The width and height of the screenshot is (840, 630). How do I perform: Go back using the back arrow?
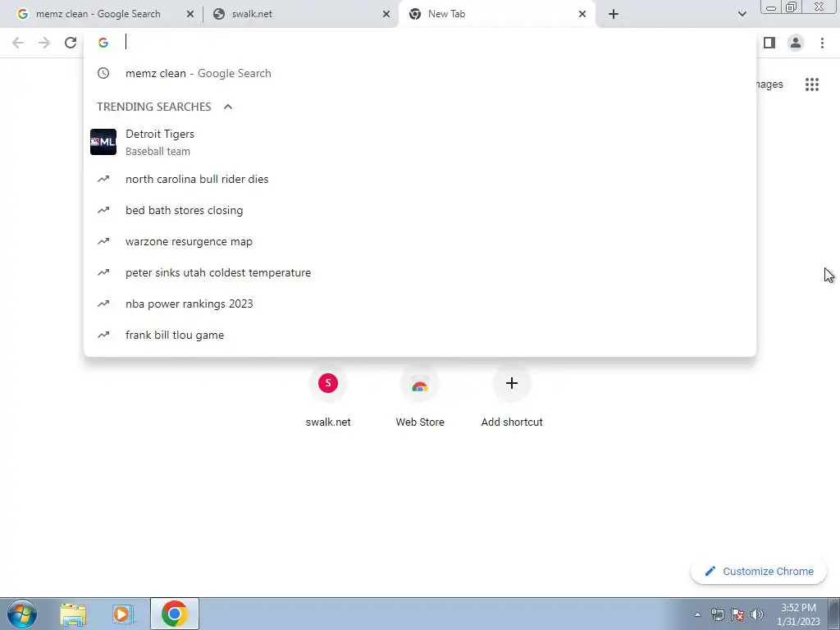click(x=18, y=43)
